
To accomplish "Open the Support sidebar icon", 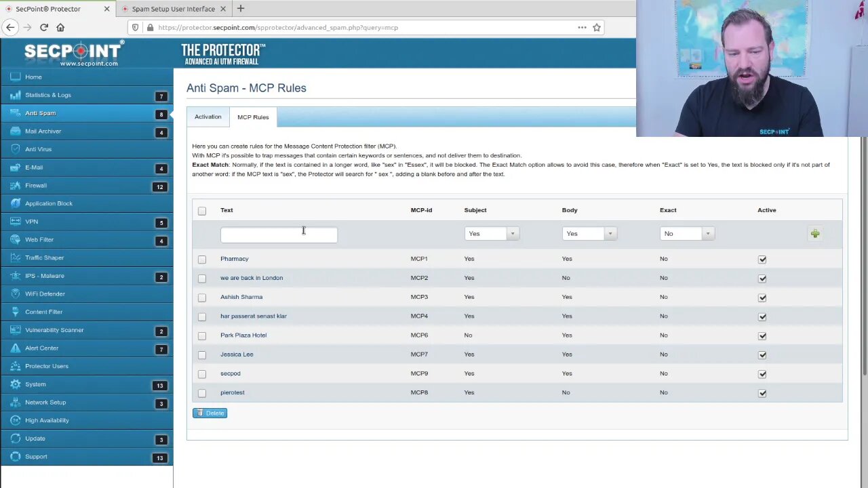I will (x=15, y=457).
